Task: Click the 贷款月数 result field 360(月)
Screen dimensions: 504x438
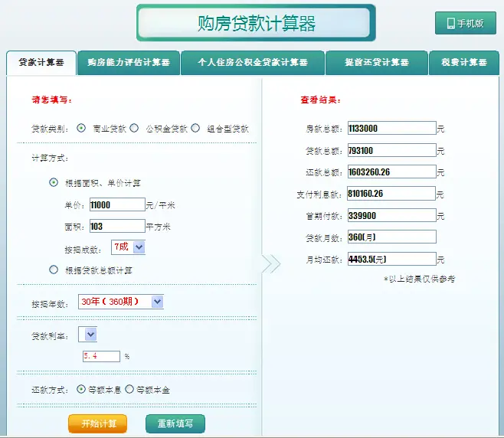Action: 392,237
